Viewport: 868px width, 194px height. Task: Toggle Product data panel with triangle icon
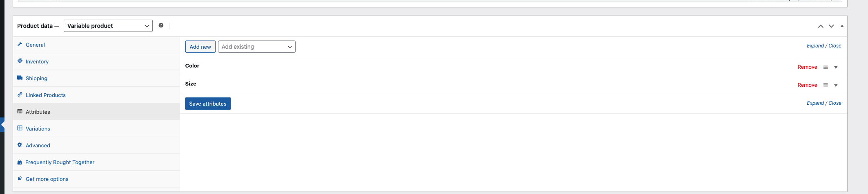click(842, 26)
